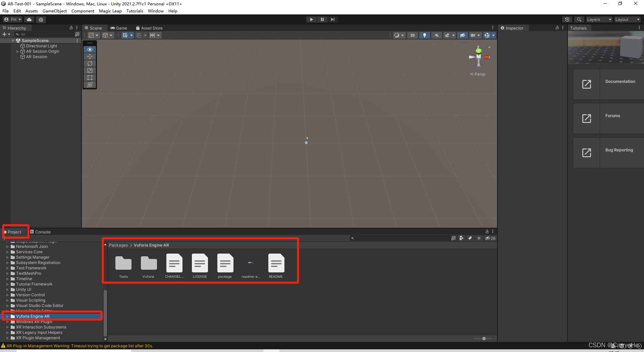Viewport: 644px width, 352px height.
Task: Open scene camera settings dropdown
Action: click(476, 35)
